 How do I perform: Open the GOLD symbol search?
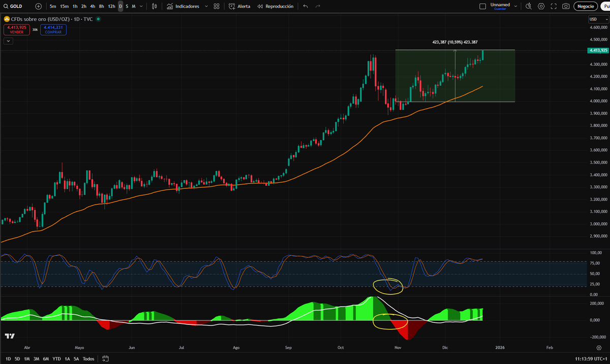[13, 6]
